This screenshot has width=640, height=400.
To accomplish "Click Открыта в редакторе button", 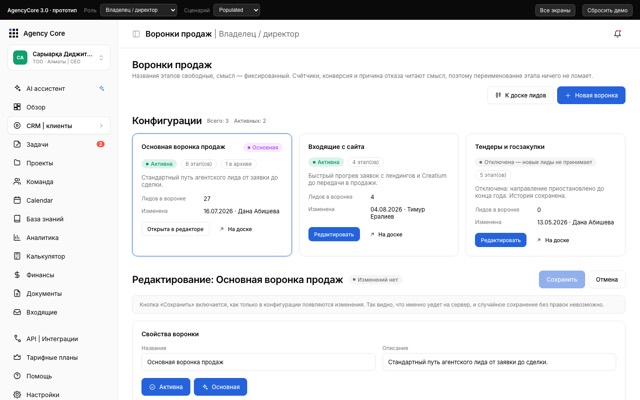I will pos(175,229).
